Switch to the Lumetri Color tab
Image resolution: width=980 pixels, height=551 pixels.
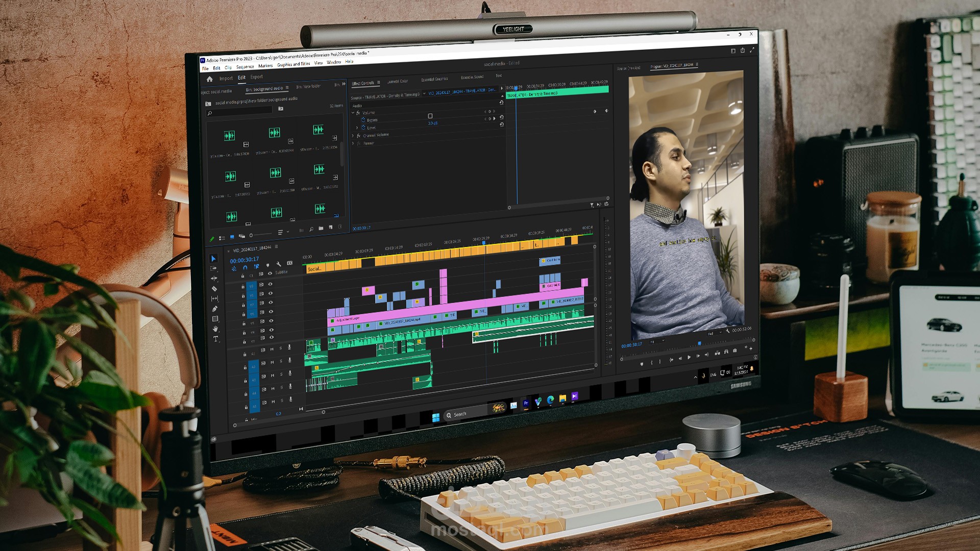click(398, 81)
